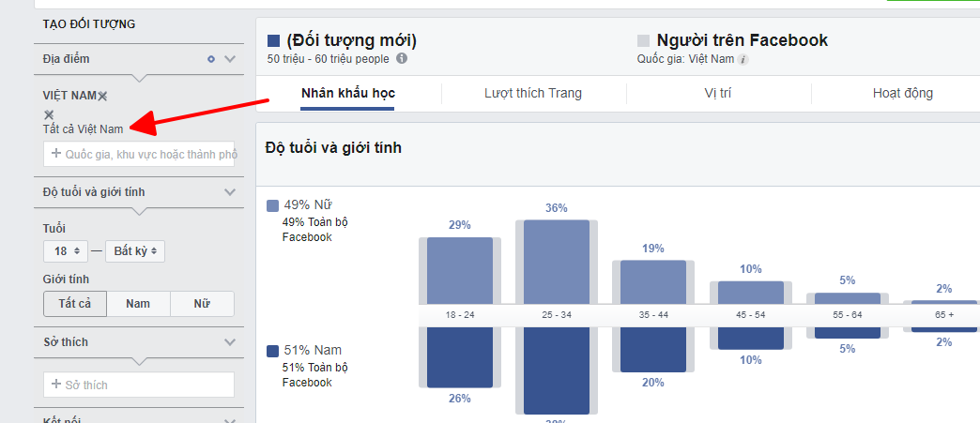Remove the VIỆT NAM location tag
This screenshot has width=980, height=423.
click(x=103, y=96)
